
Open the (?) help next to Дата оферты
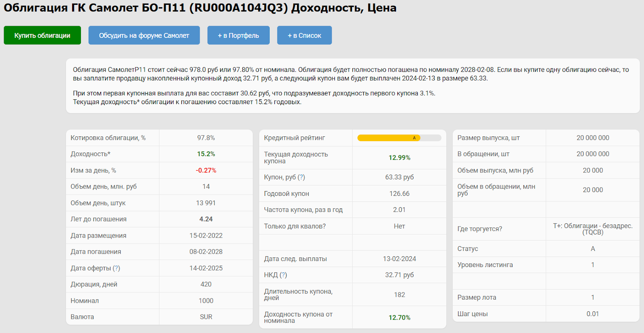[x=116, y=268]
